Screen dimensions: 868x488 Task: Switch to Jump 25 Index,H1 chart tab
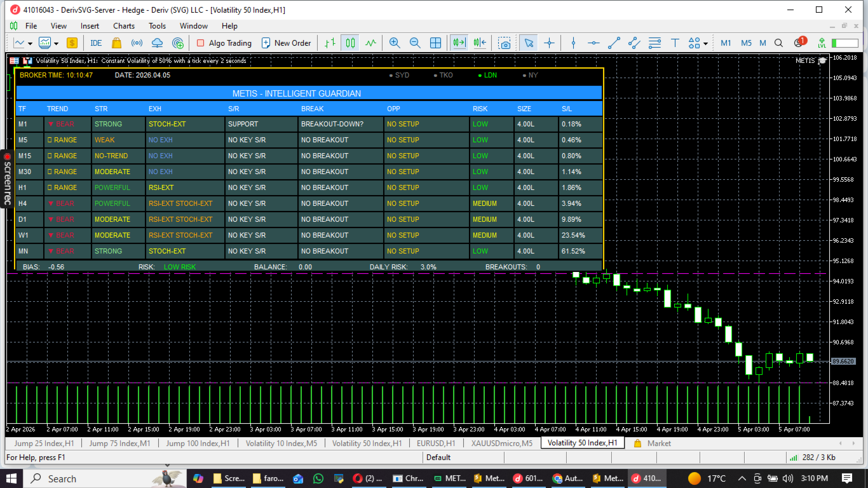pos(44,444)
